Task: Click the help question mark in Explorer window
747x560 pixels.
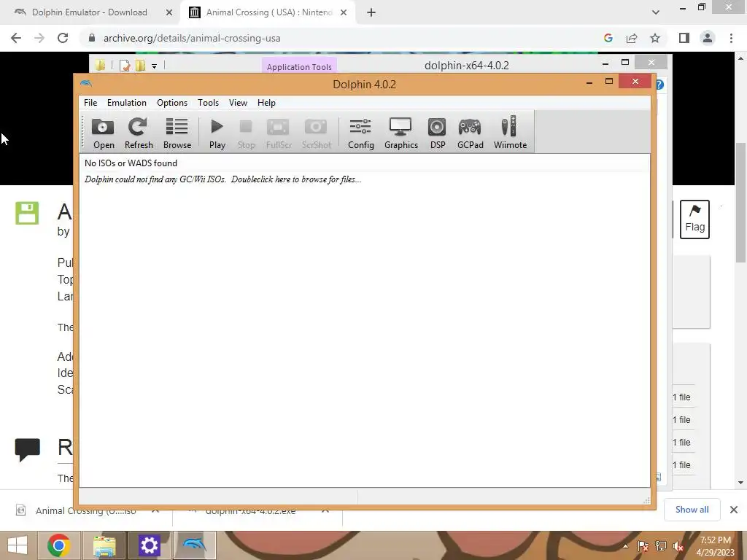Action: 659,85
